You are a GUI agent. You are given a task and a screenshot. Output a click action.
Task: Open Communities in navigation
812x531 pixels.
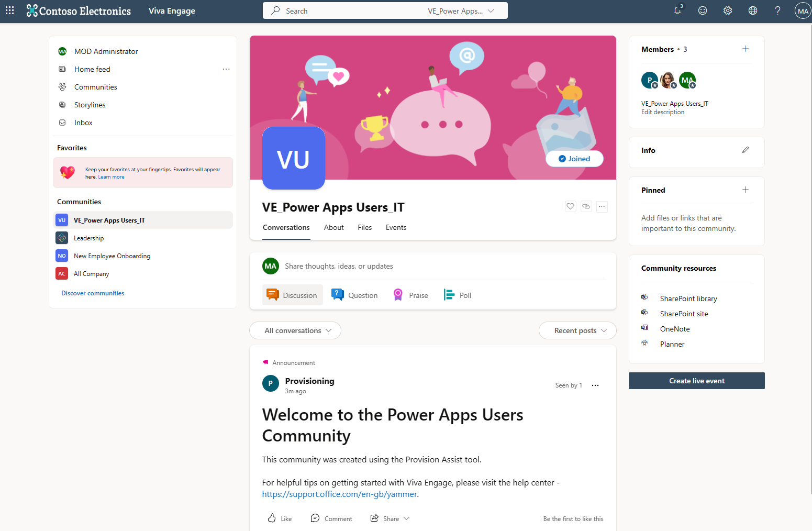tap(96, 87)
